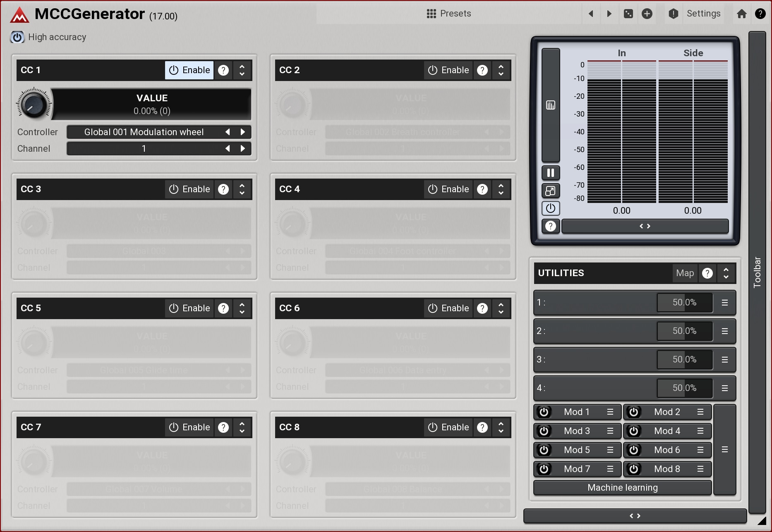The image size is (772, 532).
Task: Click the Map button in Utilities
Action: (x=685, y=273)
